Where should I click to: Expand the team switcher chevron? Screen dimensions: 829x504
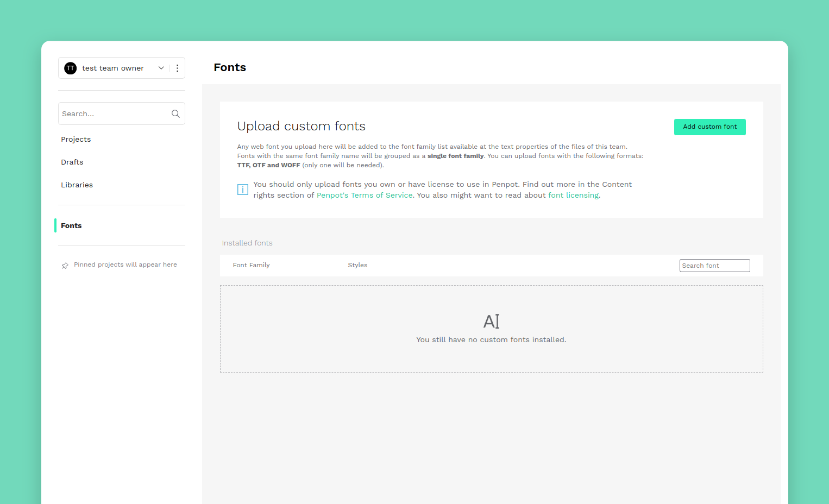tap(161, 68)
